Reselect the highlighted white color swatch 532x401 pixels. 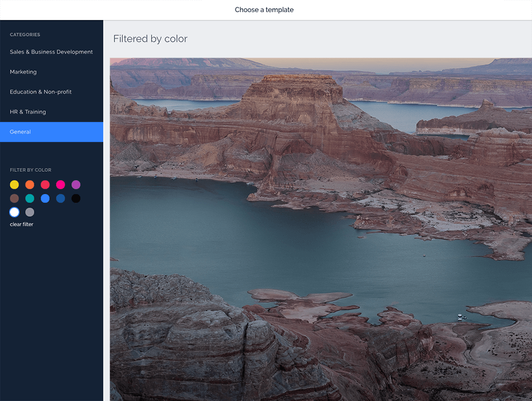click(14, 212)
